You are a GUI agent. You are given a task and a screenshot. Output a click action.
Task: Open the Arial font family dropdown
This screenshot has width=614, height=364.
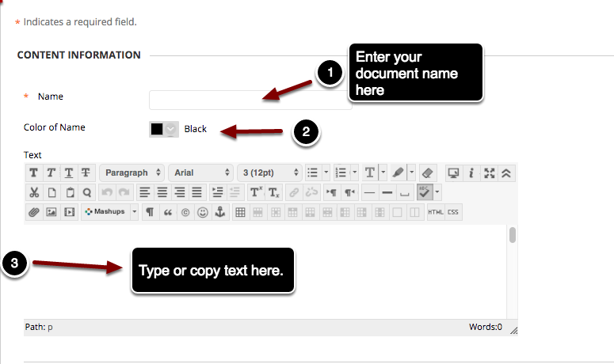coord(201,173)
